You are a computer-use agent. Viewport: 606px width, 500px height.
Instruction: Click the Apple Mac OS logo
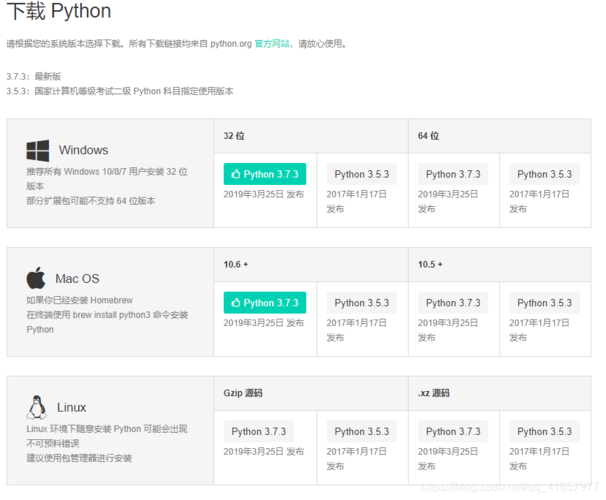click(x=36, y=278)
